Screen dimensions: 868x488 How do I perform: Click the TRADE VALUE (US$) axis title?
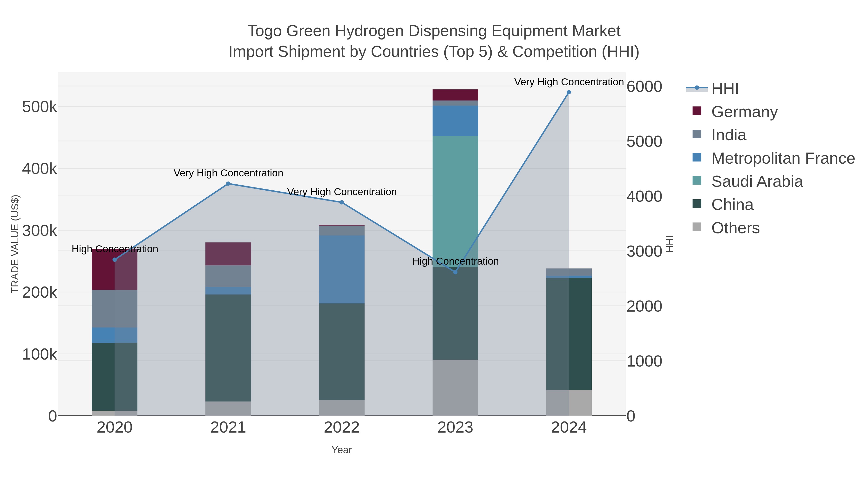pos(15,244)
